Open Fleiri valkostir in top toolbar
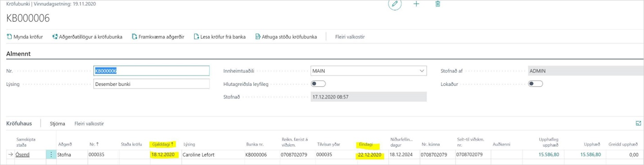The width and height of the screenshot is (644, 165). [x=350, y=37]
